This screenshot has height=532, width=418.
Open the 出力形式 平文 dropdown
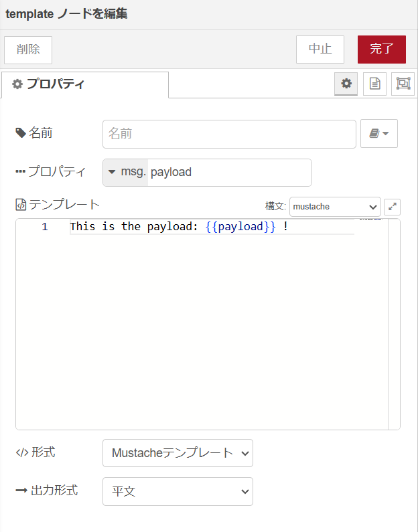(x=178, y=491)
